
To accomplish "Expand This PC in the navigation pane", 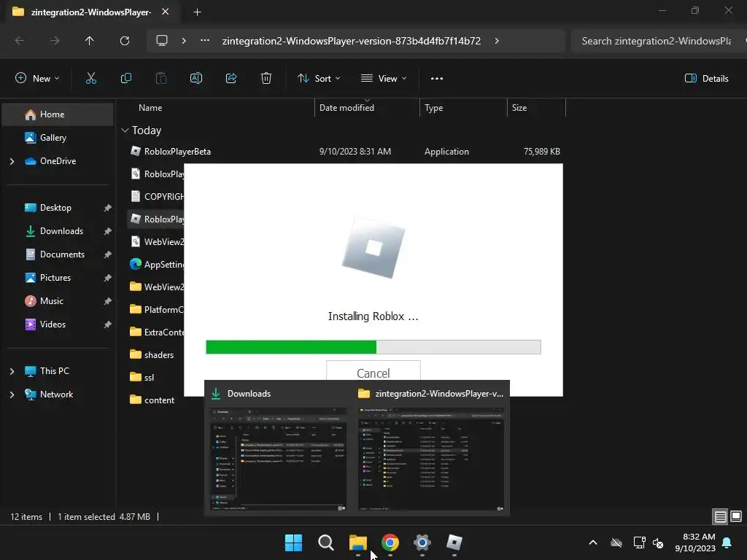I will 12,371.
